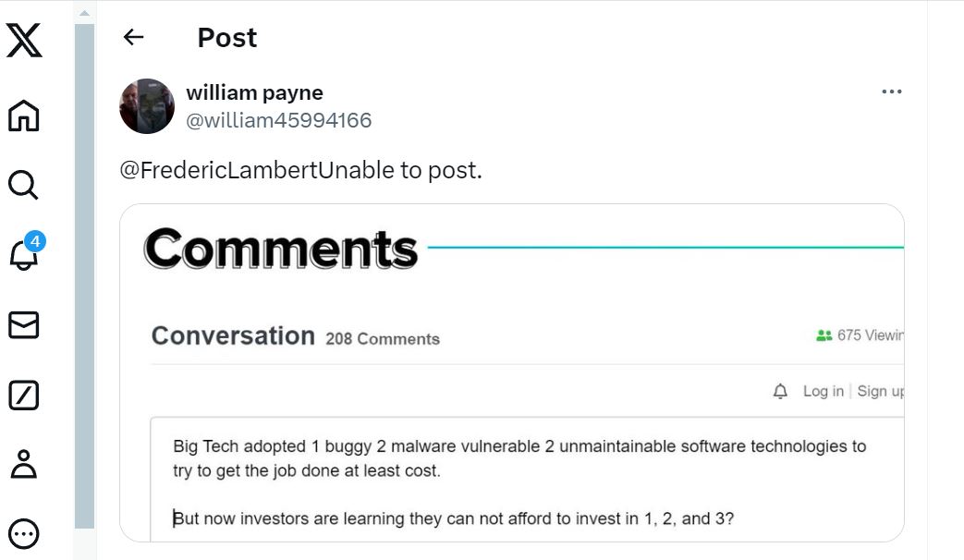Open Messages envelope icon

coord(24,325)
